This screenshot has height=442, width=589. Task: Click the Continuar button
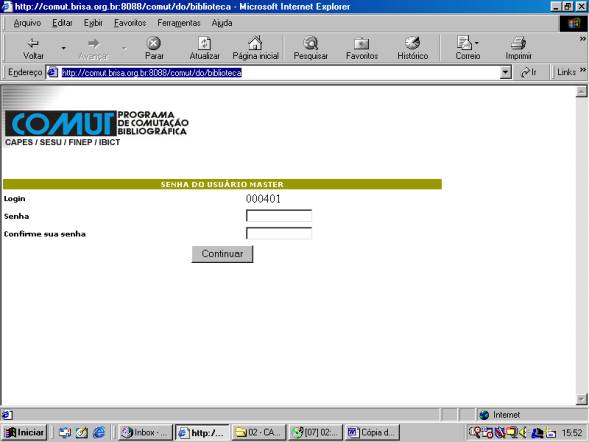222,254
